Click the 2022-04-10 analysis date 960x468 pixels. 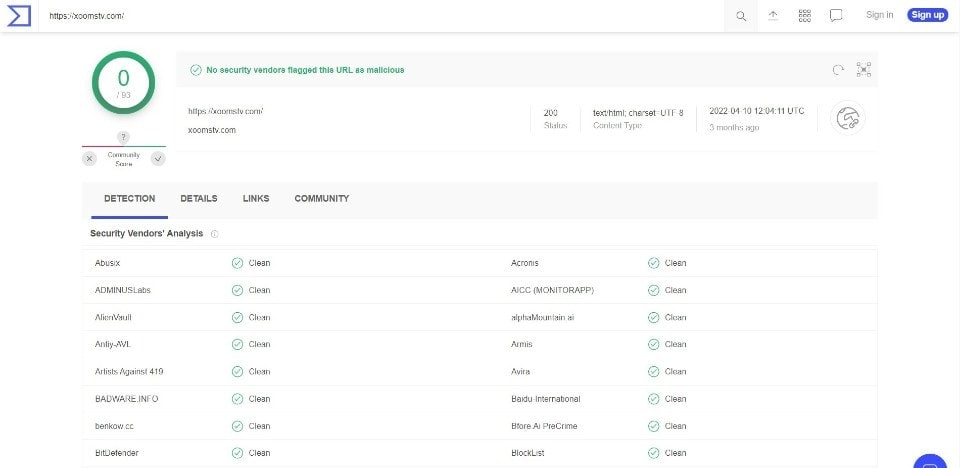757,111
